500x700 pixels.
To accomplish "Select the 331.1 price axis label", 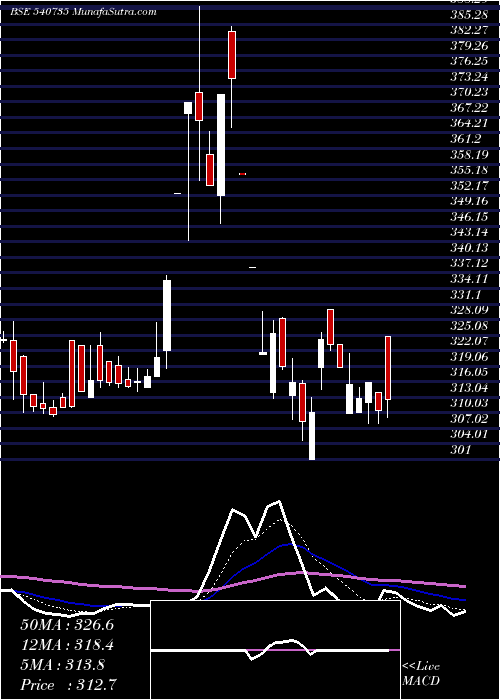I will click(466, 294).
